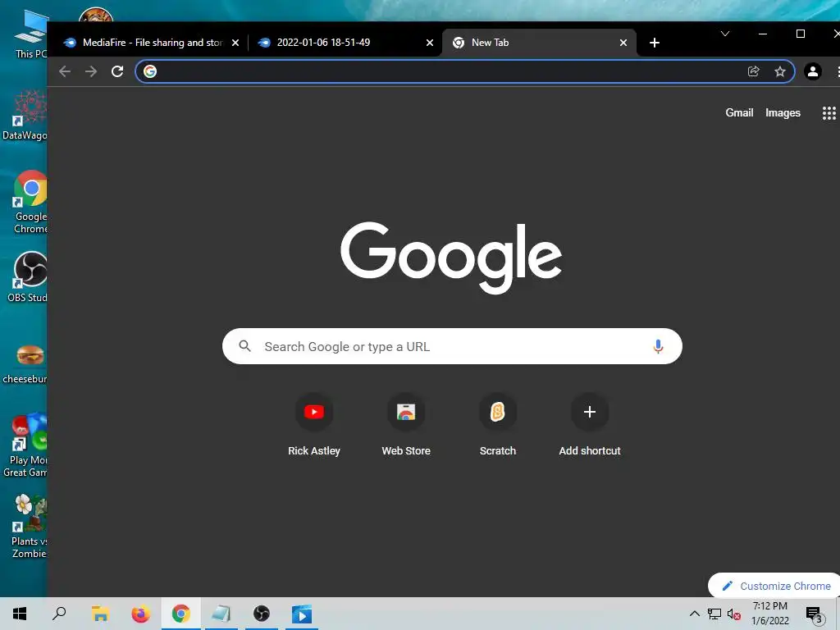Add a new shortcut tile
Viewport: 840px width, 630px height.
[x=590, y=424]
